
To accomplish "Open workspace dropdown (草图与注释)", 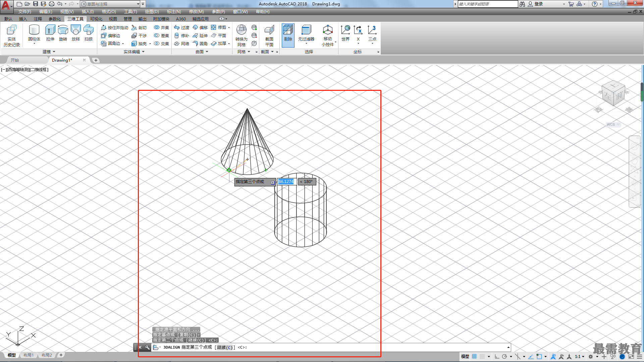I will click(111, 4).
